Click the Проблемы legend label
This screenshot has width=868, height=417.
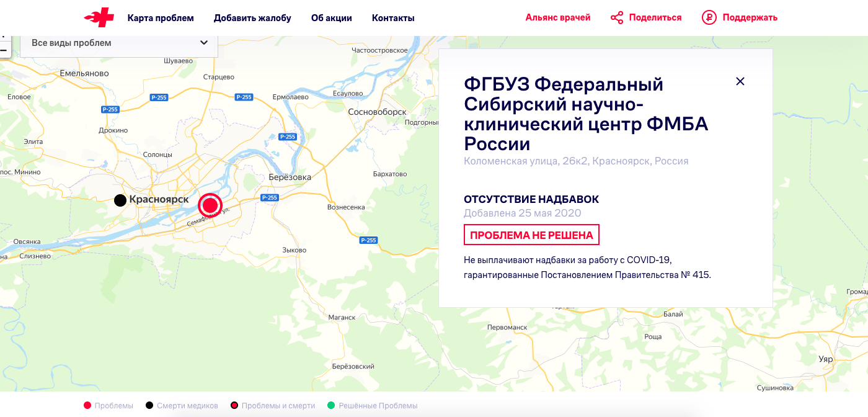click(114, 406)
